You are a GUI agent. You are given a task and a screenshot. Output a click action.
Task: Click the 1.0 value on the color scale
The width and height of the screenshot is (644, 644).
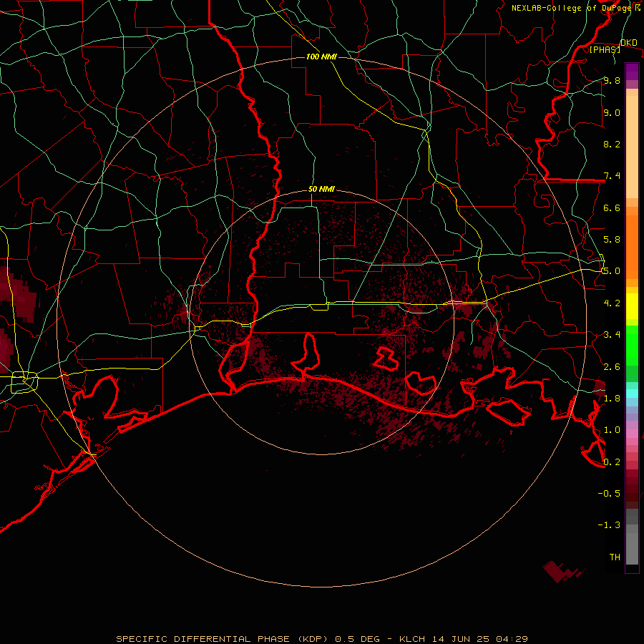[612, 430]
